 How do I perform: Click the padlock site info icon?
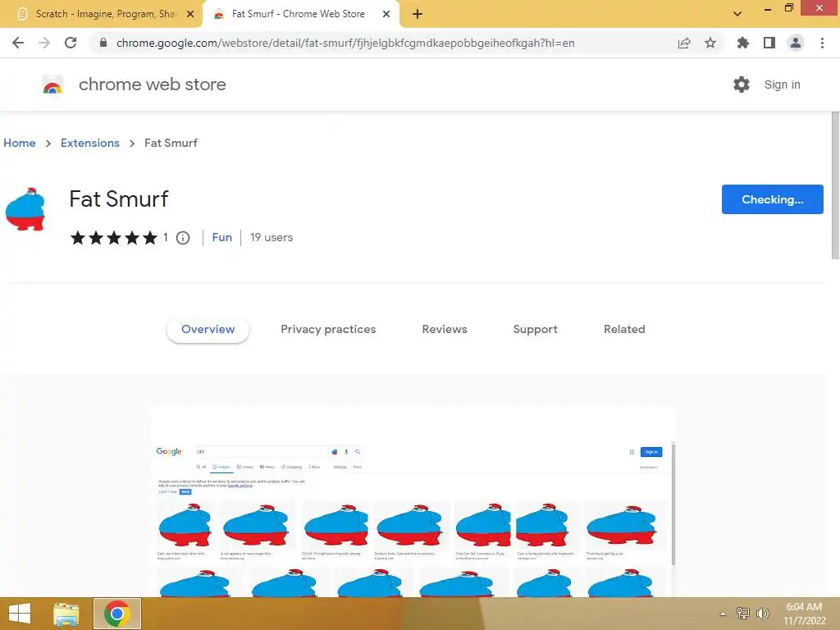pos(103,43)
